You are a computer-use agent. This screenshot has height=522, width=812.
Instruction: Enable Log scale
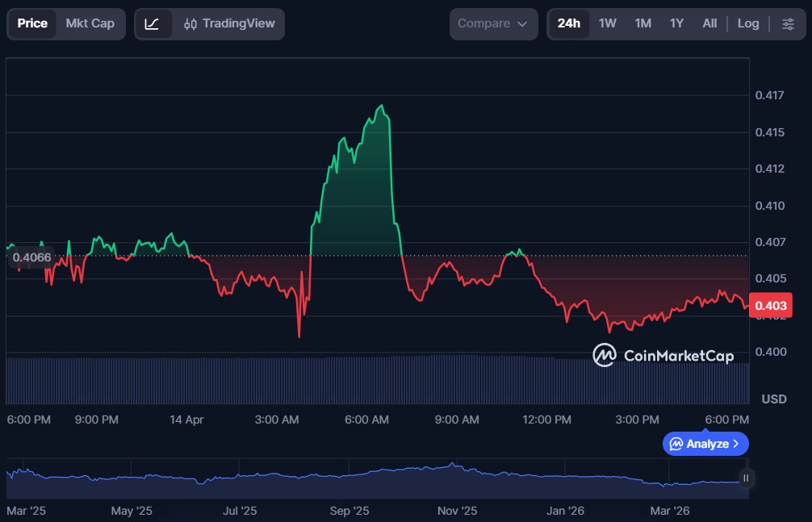(x=748, y=23)
